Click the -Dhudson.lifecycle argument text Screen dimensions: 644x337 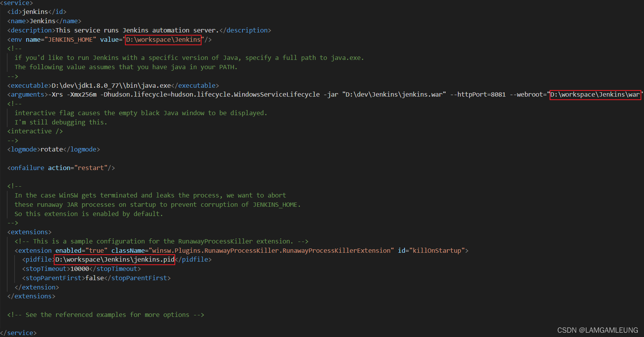point(210,95)
